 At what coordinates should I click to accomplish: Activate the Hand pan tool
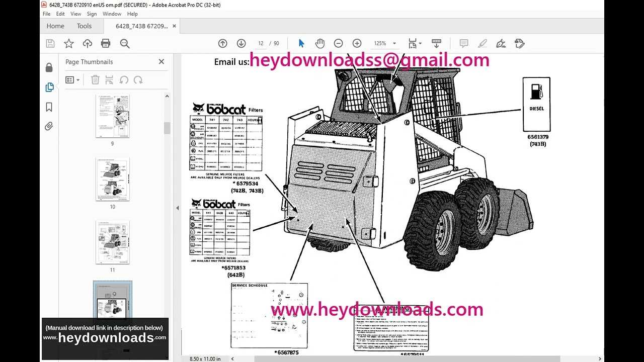tap(320, 44)
